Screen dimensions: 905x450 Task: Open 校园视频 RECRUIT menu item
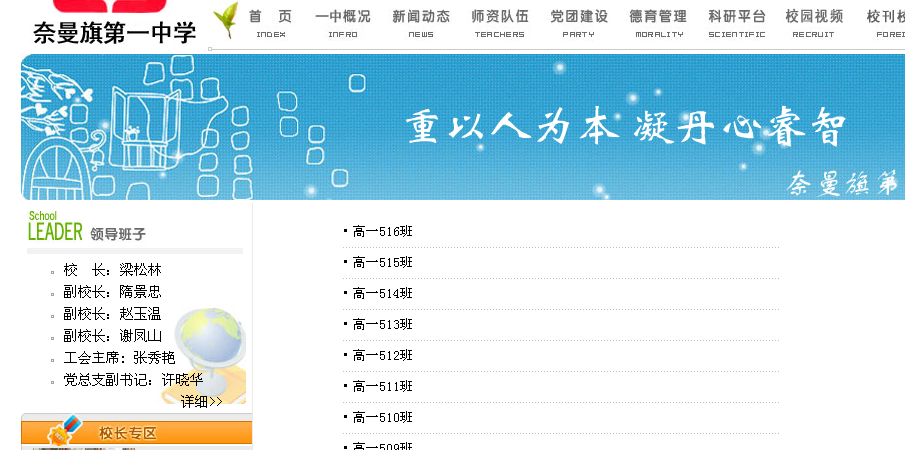click(x=814, y=23)
